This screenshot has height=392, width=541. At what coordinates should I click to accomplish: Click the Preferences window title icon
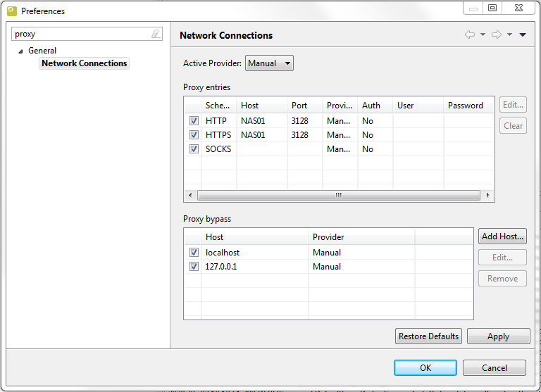point(11,11)
